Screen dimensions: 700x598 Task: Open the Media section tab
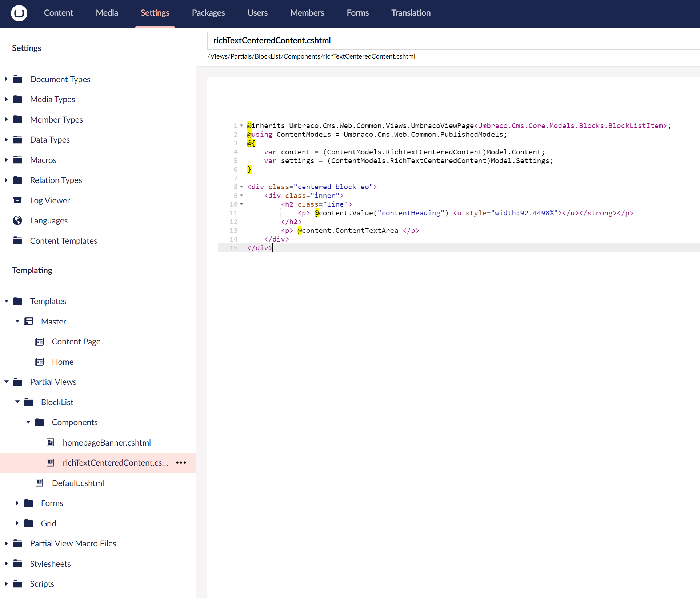[x=107, y=13]
